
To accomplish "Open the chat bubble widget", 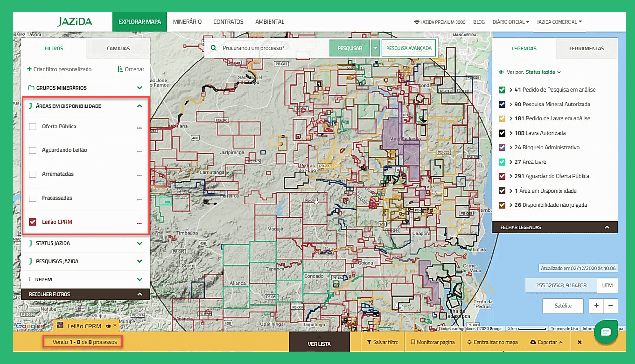I will click(606, 332).
